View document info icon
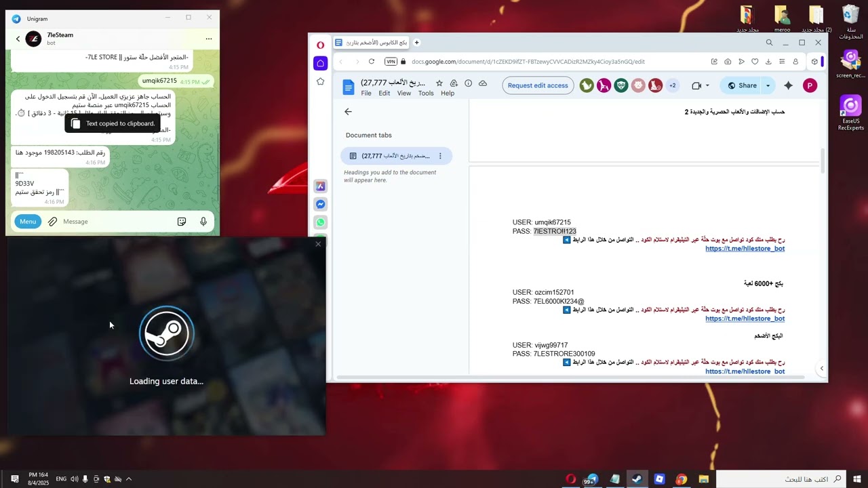 (x=468, y=83)
